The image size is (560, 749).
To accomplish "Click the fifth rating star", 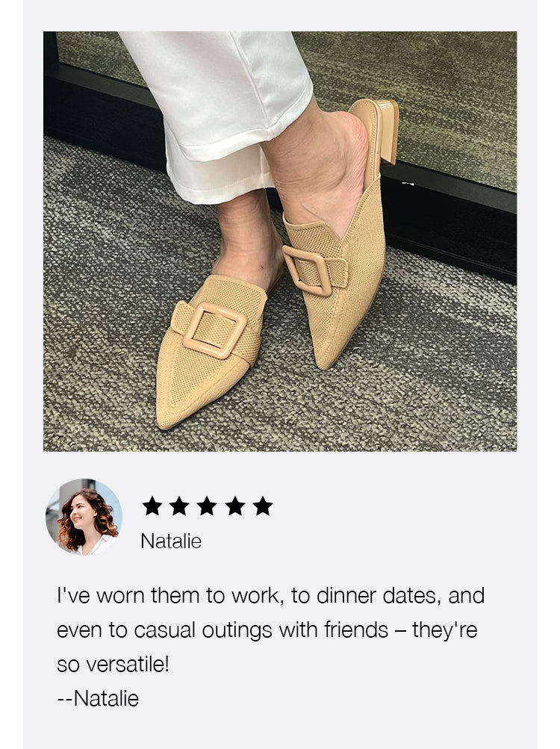I will tap(263, 506).
